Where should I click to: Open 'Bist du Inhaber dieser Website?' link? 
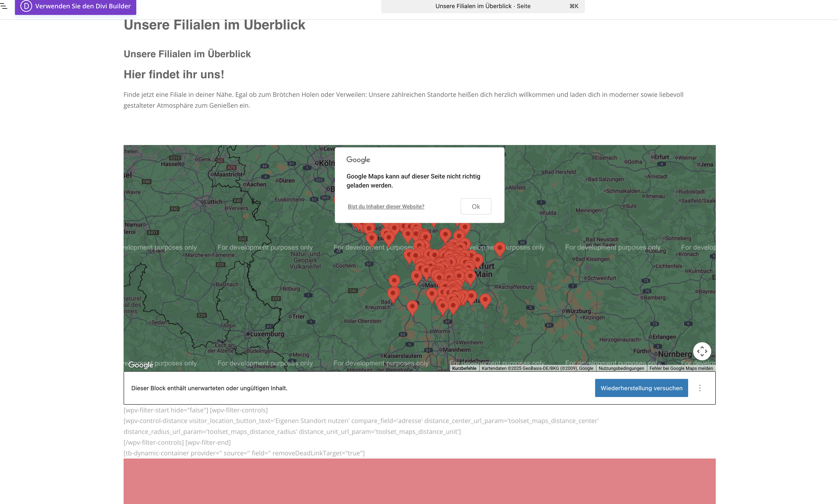click(x=386, y=206)
